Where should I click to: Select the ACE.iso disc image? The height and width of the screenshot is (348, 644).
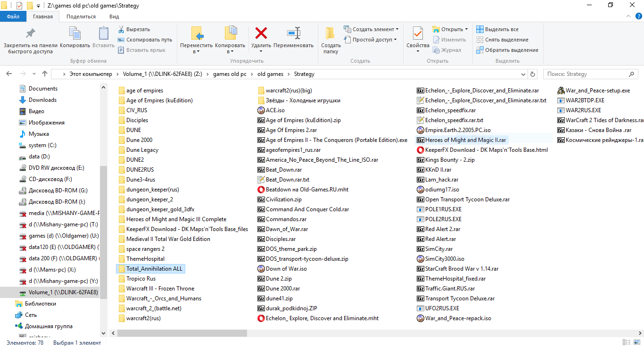271,110
